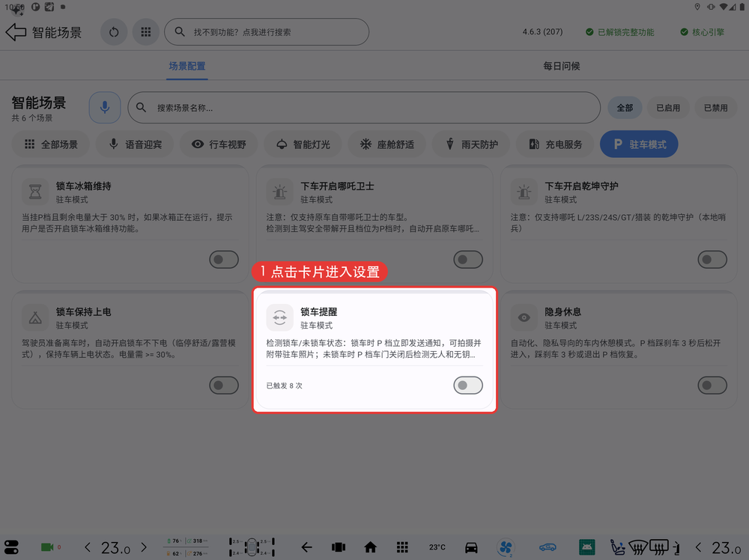Image resolution: width=749 pixels, height=560 pixels.
Task: Open the grid menu icon in header
Action: click(146, 32)
